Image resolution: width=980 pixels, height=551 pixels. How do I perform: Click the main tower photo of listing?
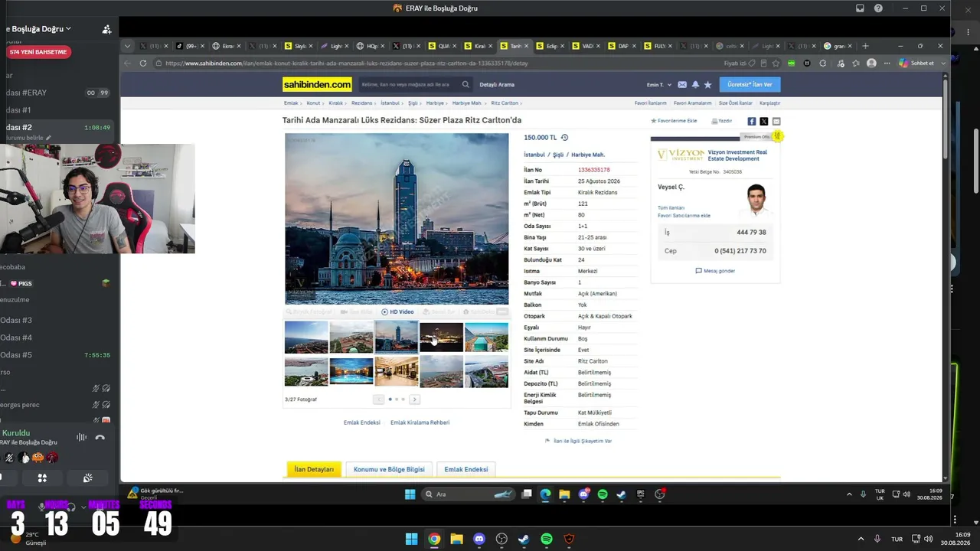(397, 219)
